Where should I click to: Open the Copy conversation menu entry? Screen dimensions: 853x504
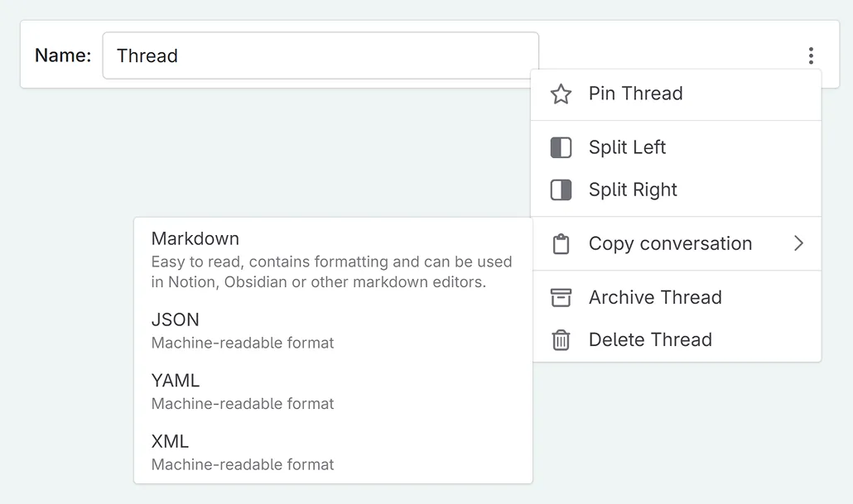pos(670,243)
